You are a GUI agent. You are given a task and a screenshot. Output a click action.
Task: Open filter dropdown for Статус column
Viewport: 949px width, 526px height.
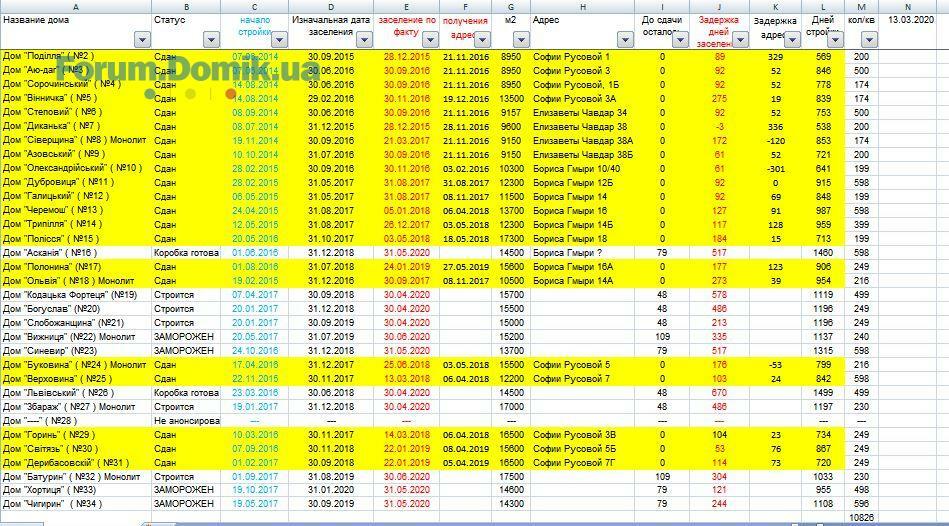click(211, 40)
